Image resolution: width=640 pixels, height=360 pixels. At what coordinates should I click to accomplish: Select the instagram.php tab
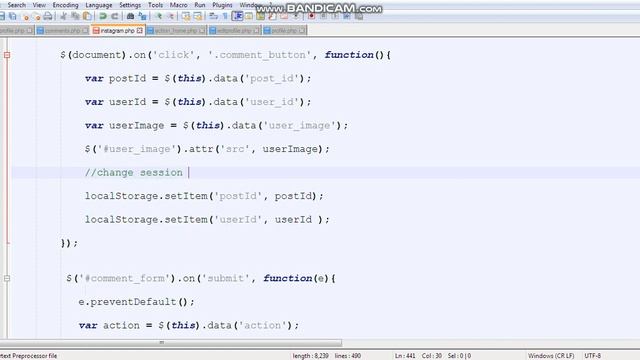[x=117, y=31]
